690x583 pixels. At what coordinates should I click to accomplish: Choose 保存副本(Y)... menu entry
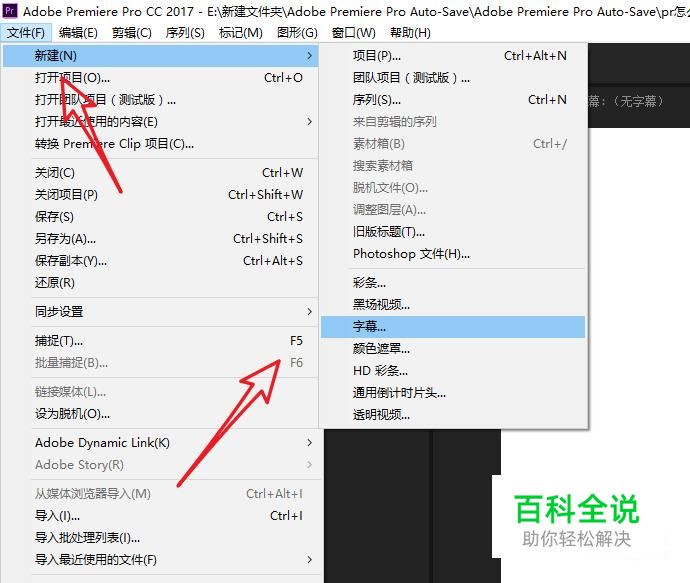click(161, 261)
